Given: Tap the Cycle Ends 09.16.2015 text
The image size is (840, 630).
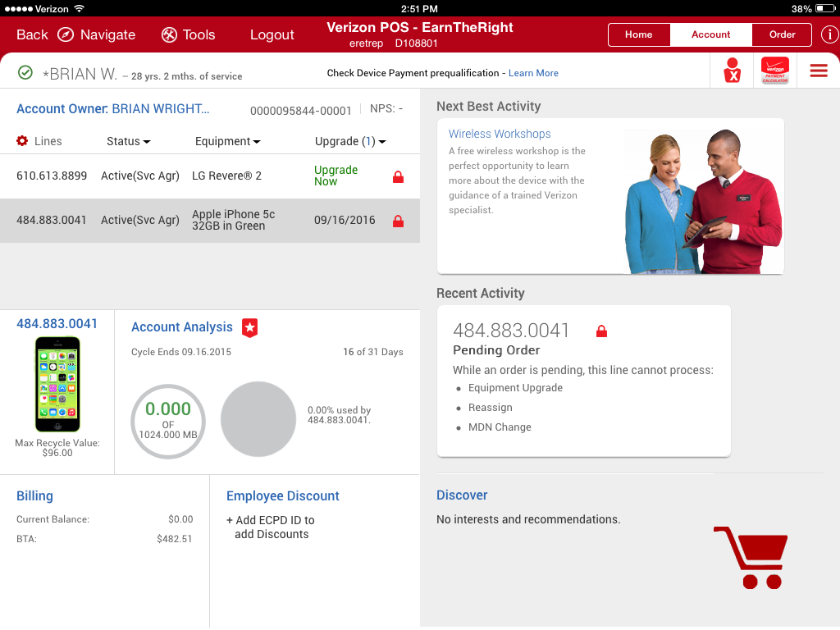Looking at the screenshot, I should tap(181, 352).
